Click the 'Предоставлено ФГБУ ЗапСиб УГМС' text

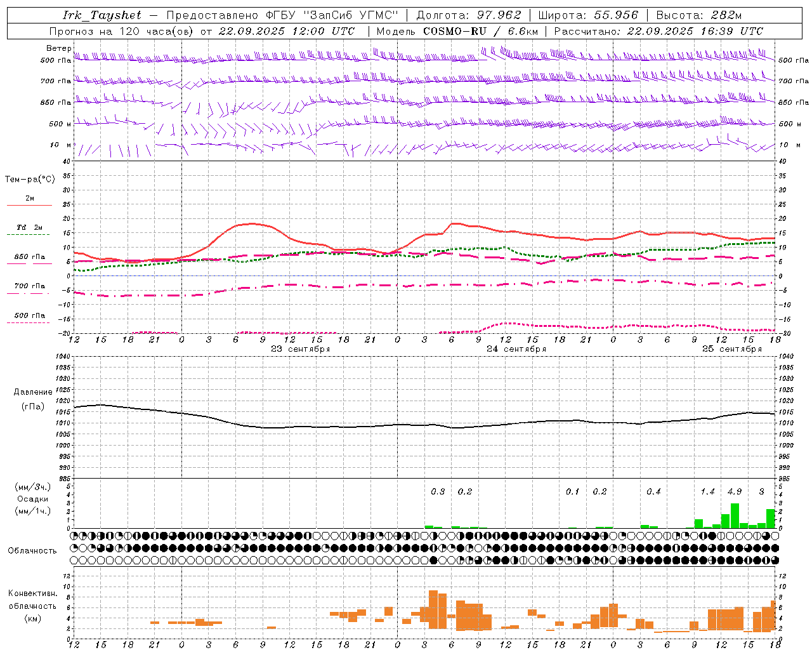[x=283, y=15]
